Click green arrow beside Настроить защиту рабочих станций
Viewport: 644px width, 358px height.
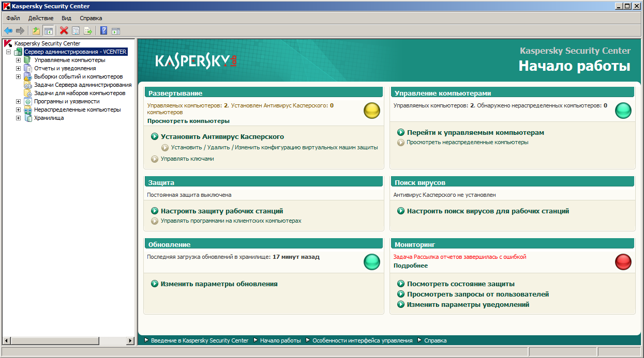click(x=155, y=211)
